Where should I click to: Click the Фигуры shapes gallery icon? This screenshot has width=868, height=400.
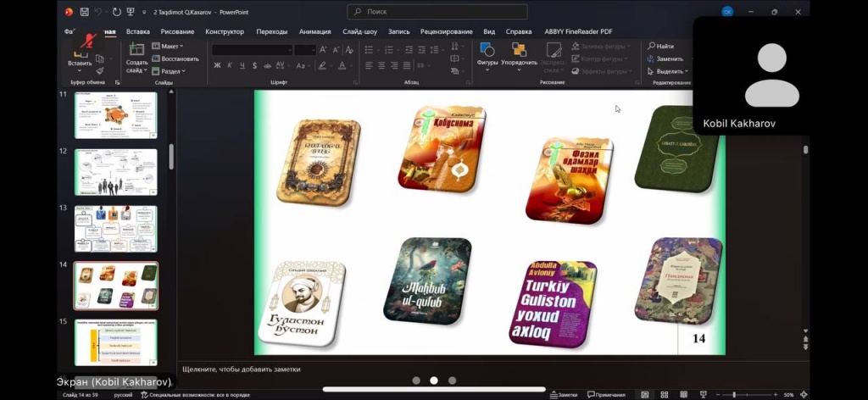[x=487, y=52]
